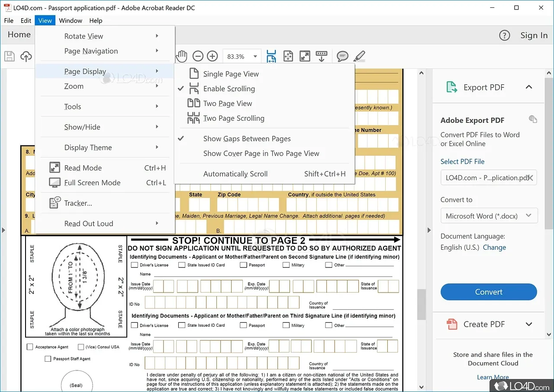The image size is (554, 392).
Task: Click the Sign In link
Action: point(534,35)
